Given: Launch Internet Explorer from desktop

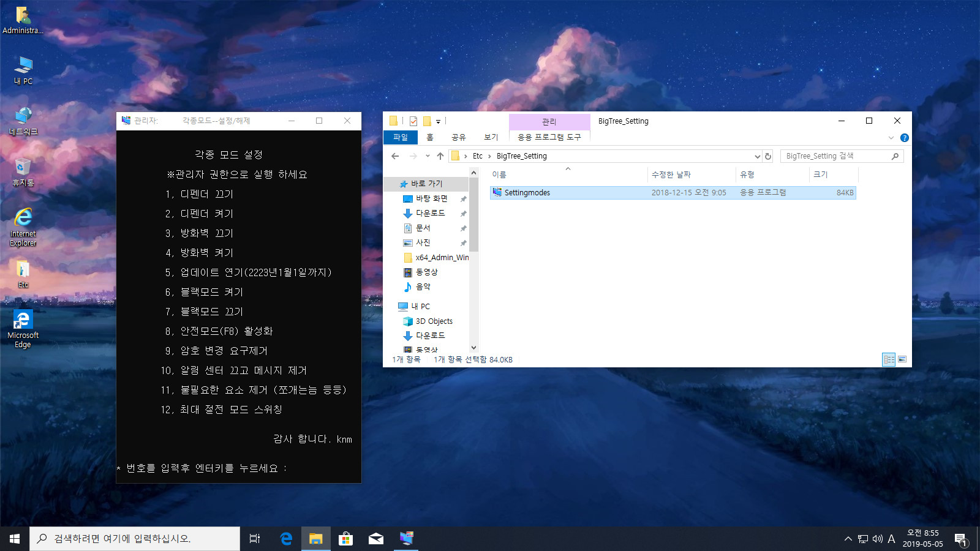Looking at the screenshot, I should 23,227.
